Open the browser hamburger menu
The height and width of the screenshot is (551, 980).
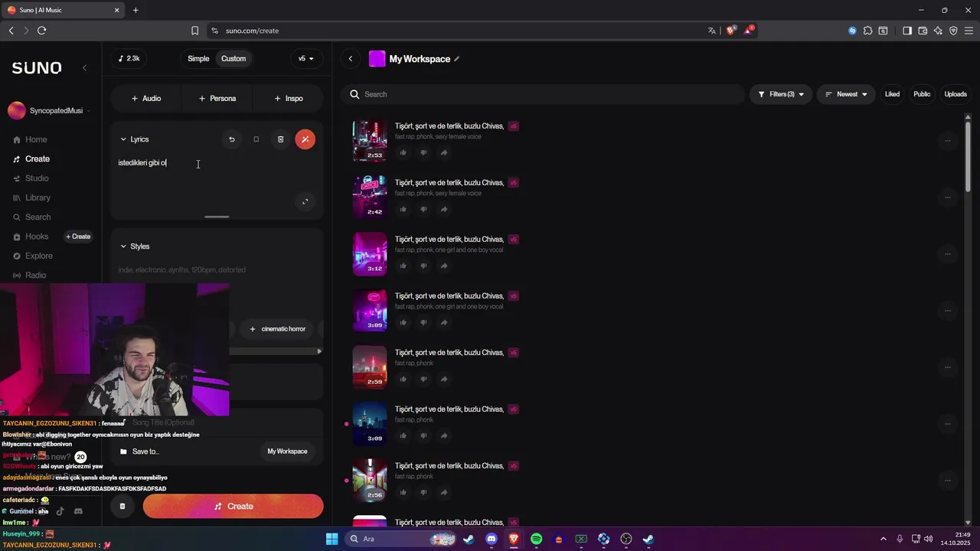pyautogui.click(x=969, y=31)
